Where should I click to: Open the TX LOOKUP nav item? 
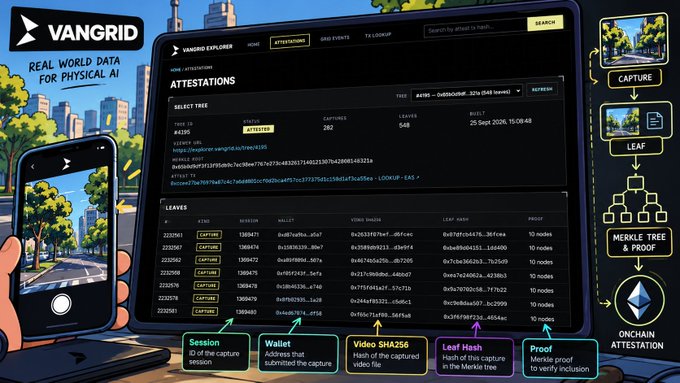click(x=378, y=35)
